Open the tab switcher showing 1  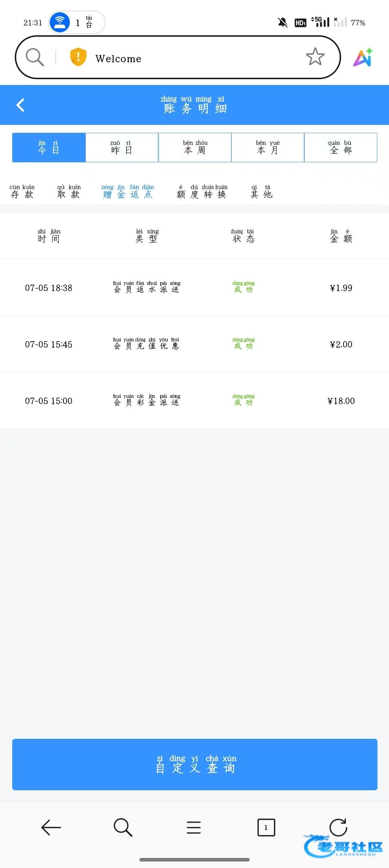click(266, 827)
